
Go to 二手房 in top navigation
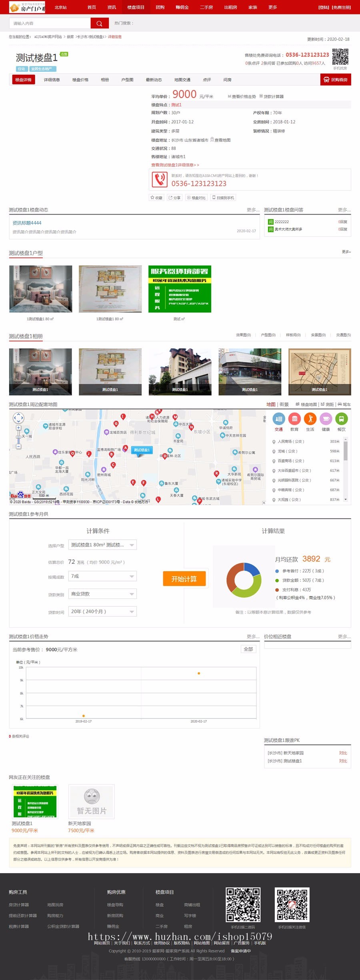(x=206, y=7)
